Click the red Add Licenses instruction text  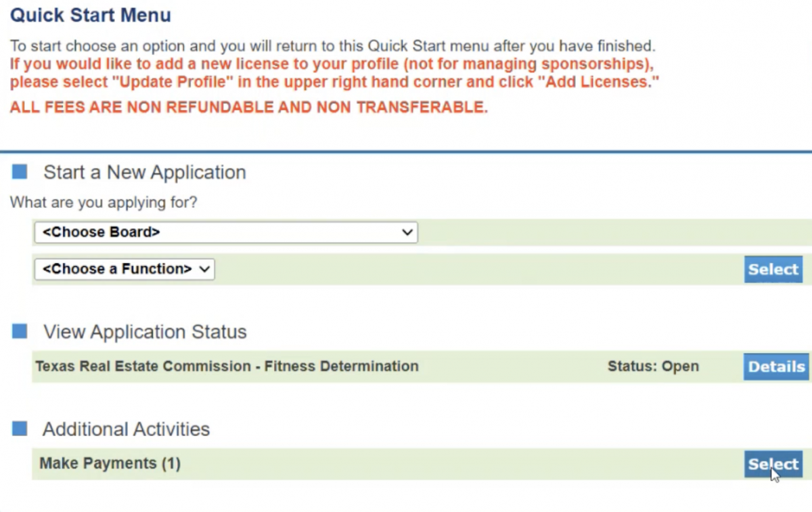[x=334, y=73]
